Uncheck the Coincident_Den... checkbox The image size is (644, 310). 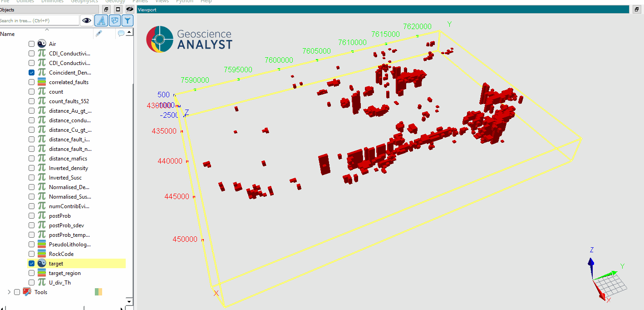[31, 73]
